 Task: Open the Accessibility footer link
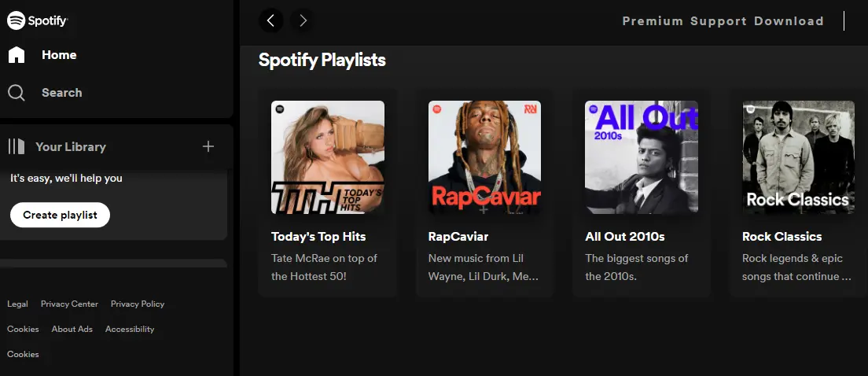point(130,329)
